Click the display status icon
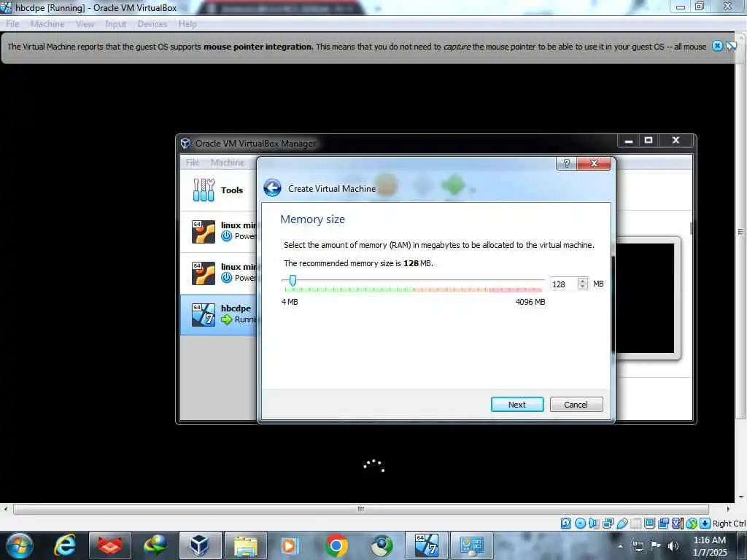The image size is (747, 560). (649, 524)
